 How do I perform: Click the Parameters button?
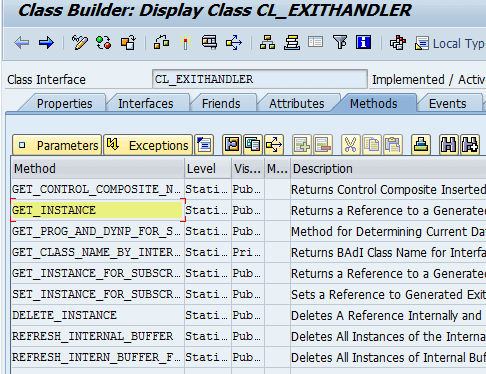click(x=57, y=145)
